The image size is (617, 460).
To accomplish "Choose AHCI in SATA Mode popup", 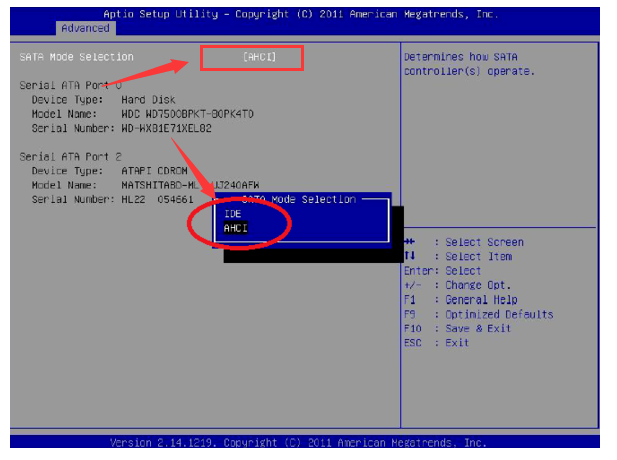I will click(236, 229).
